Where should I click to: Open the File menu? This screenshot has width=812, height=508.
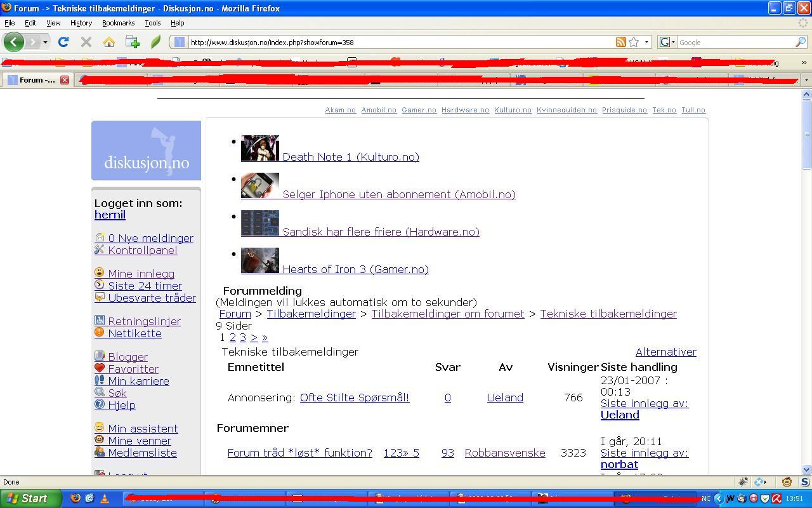pos(10,23)
